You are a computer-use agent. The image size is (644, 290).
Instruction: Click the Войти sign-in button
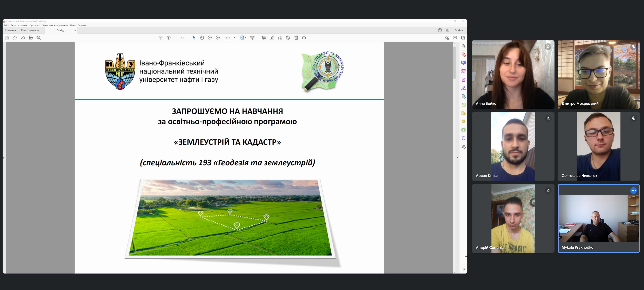tap(458, 30)
